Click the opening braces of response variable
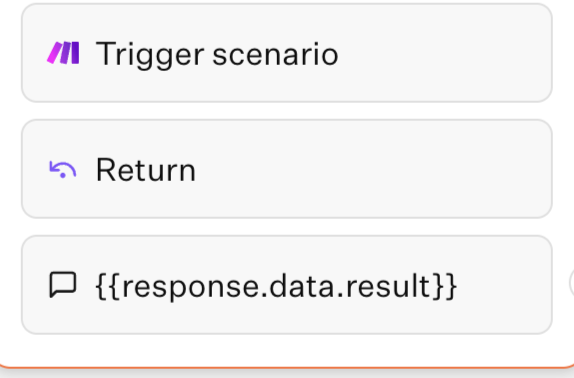The height and width of the screenshot is (378, 574). (108, 286)
